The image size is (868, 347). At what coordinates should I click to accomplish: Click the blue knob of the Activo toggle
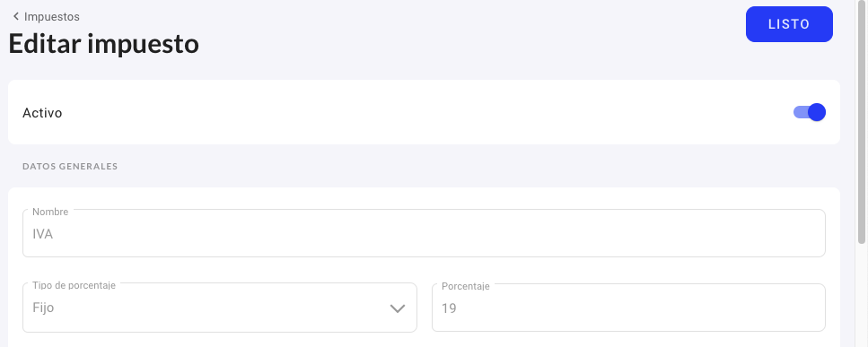pos(817,112)
